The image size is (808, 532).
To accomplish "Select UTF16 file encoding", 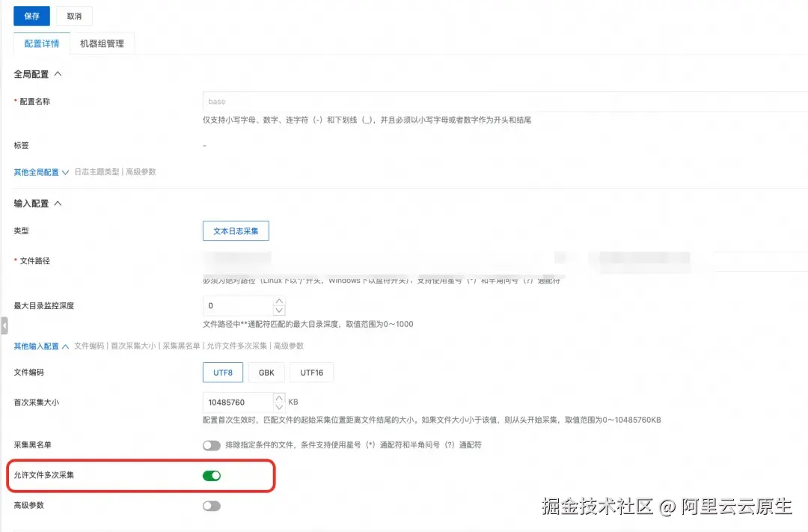I will pos(311,372).
